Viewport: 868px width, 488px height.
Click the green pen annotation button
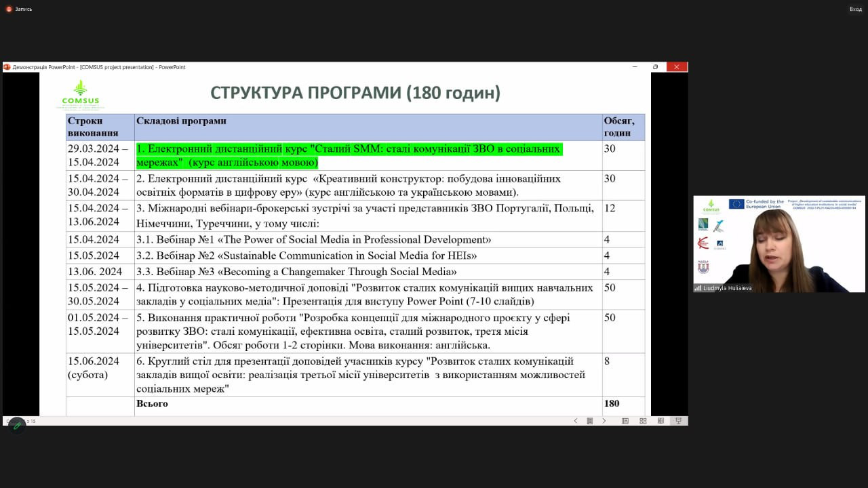17,425
